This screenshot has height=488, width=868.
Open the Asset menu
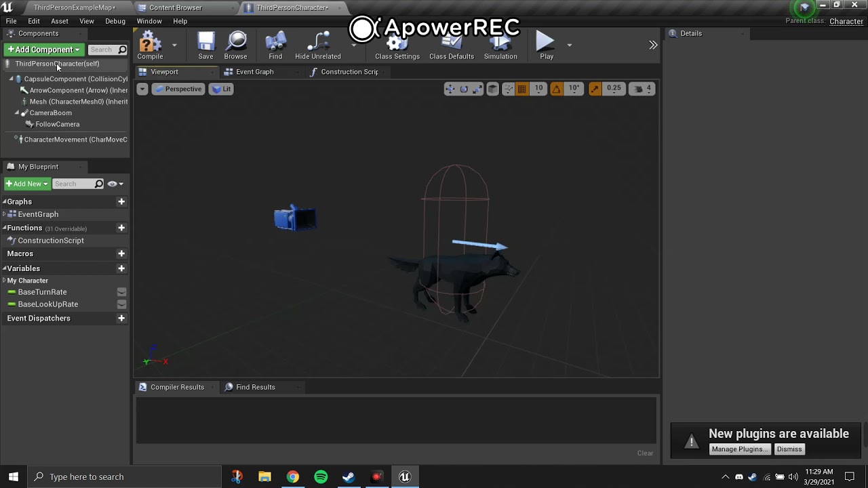pos(60,21)
